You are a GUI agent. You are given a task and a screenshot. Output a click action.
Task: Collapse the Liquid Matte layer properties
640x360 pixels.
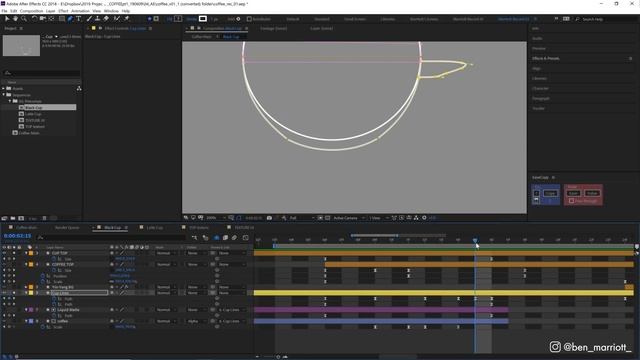(x=26, y=310)
